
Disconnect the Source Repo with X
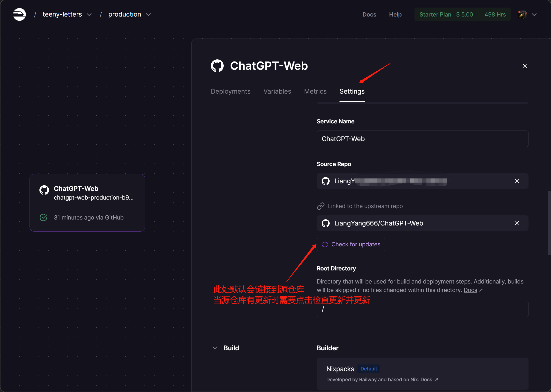click(517, 181)
